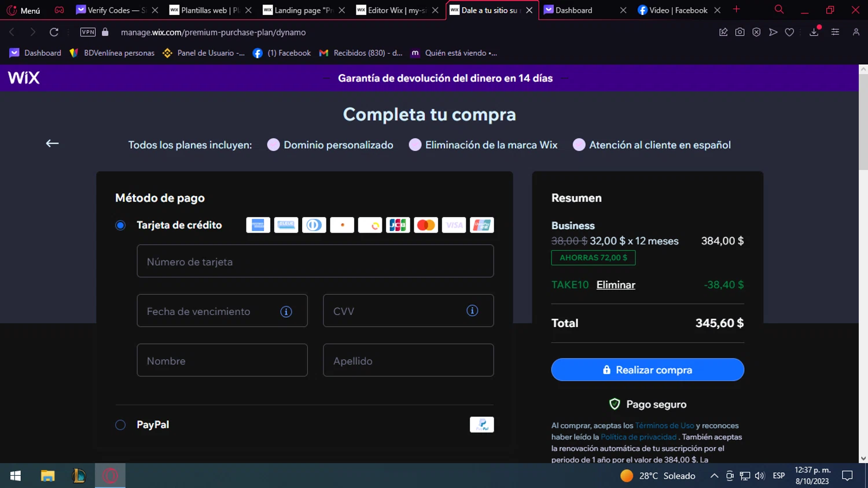Open the VPN badge in address bar
This screenshot has width=868, height=488.
pos(88,32)
